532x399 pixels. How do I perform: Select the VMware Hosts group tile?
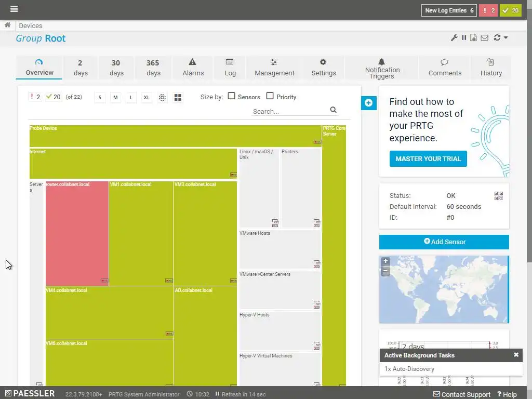coord(280,249)
